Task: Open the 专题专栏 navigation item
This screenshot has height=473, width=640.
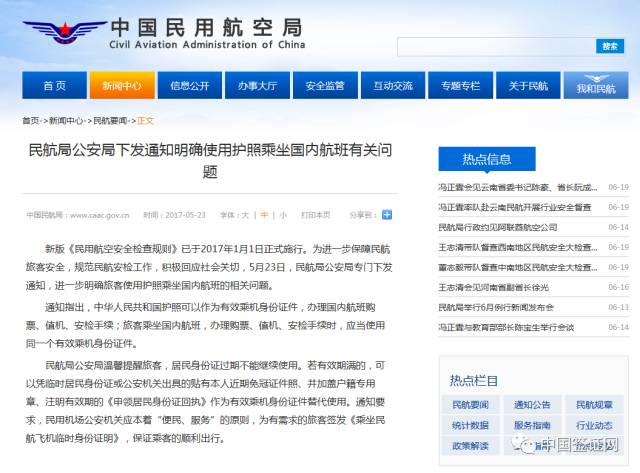Action: point(460,86)
